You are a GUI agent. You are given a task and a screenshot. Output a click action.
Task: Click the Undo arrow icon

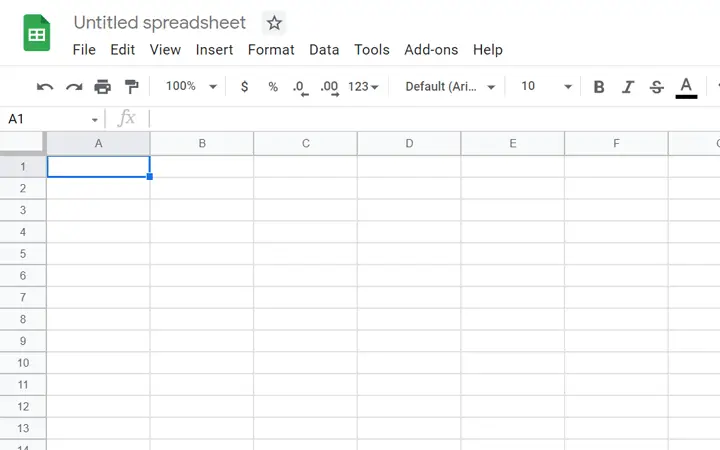coord(45,87)
